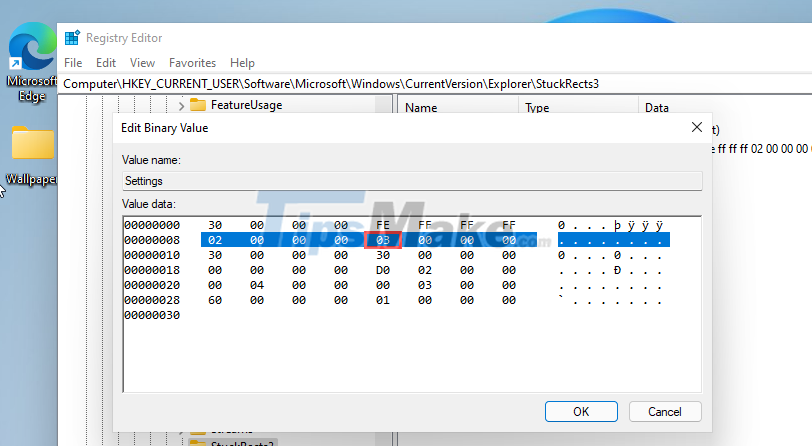Click the Type column header

pos(537,108)
